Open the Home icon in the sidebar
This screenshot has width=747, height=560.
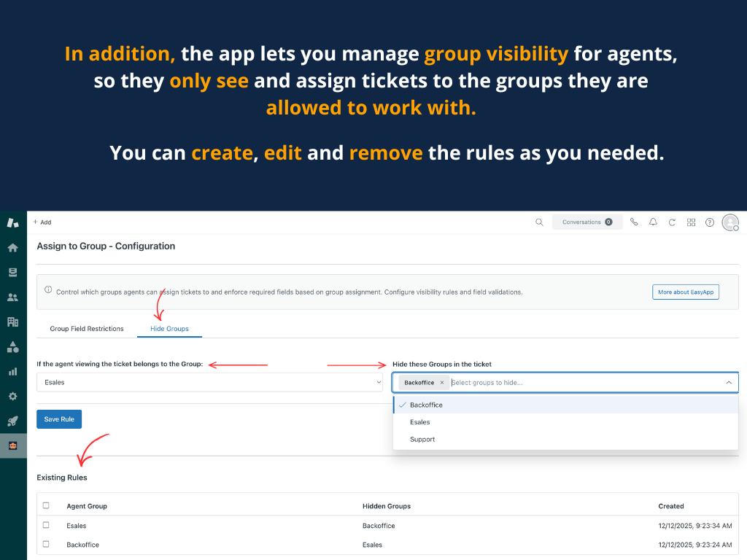12,246
